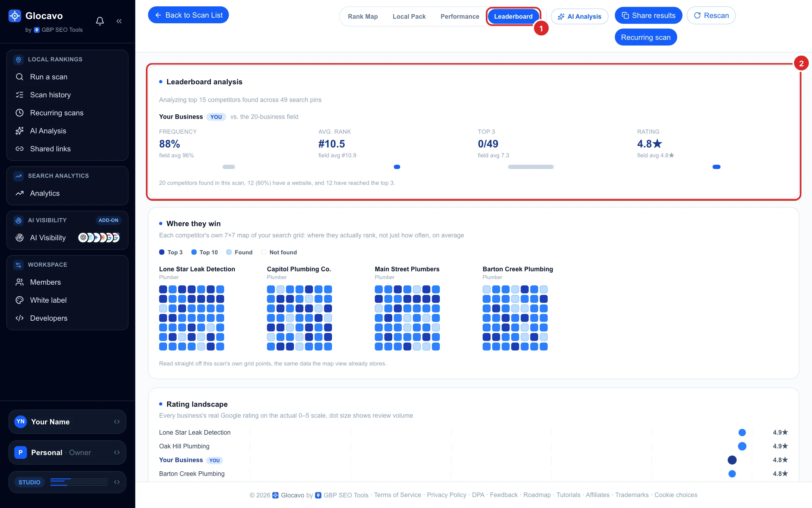Click the Cookie choices footer link
The image size is (812, 508).
click(x=676, y=495)
